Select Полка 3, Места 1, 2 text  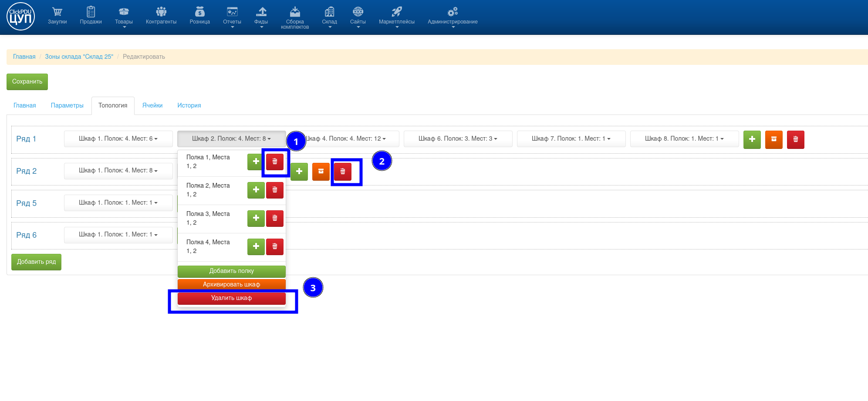(208, 219)
